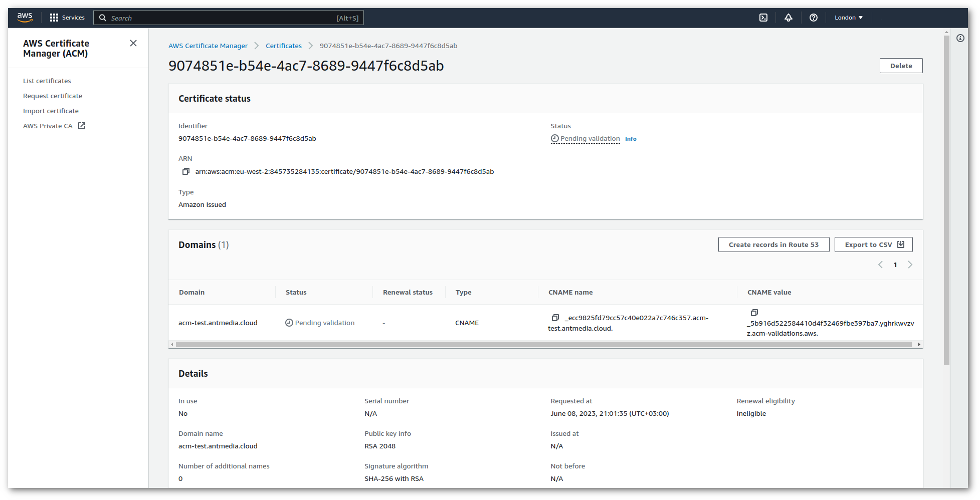
Task: Click the CNAME name column header
Action: tap(570, 292)
